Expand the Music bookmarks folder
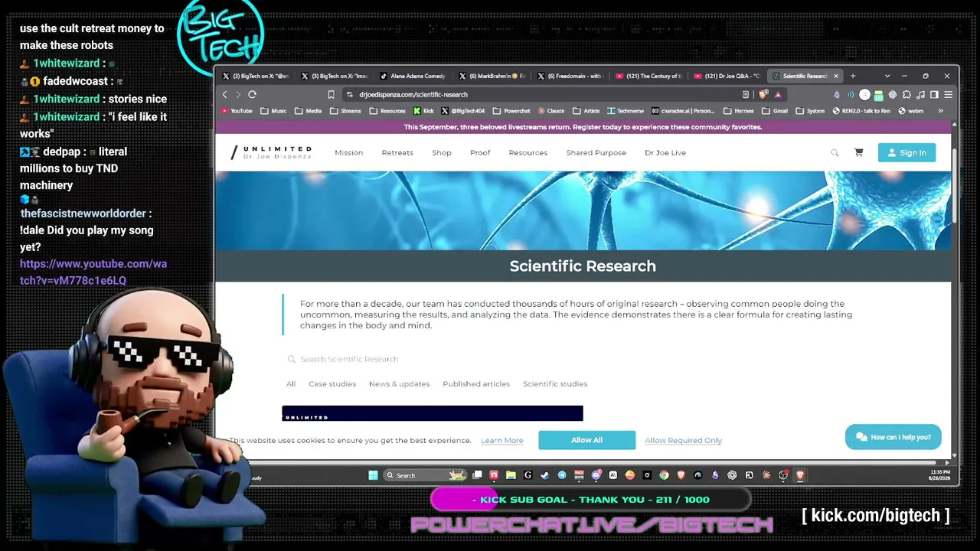 [x=273, y=111]
